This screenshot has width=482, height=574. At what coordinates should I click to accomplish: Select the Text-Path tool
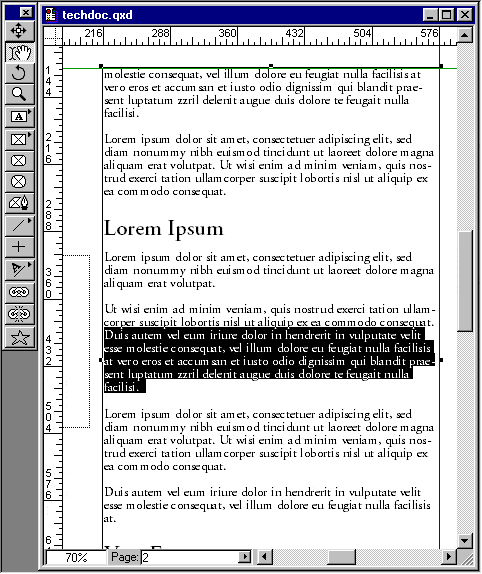(19, 269)
